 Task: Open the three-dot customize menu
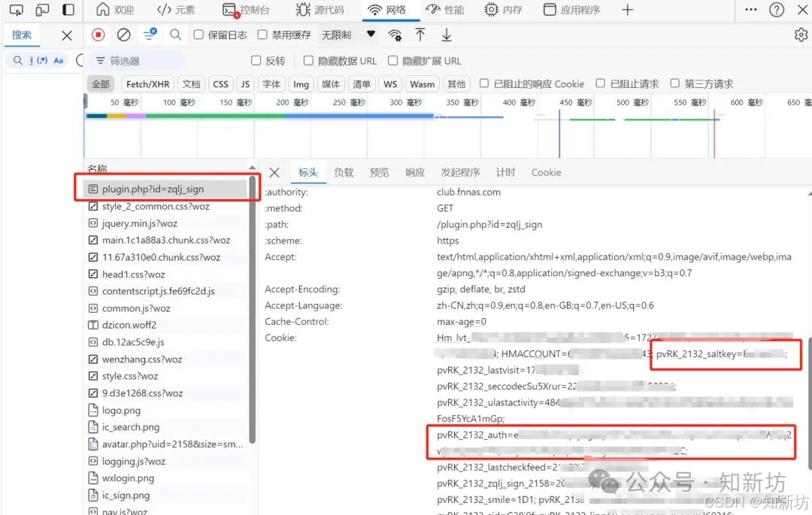pyautogui.click(x=750, y=10)
